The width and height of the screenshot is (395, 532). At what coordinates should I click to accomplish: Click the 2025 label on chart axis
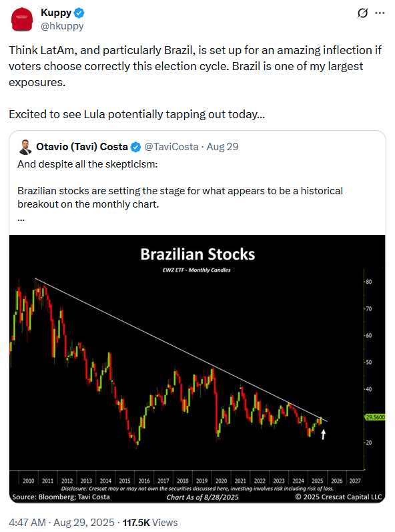click(x=318, y=481)
